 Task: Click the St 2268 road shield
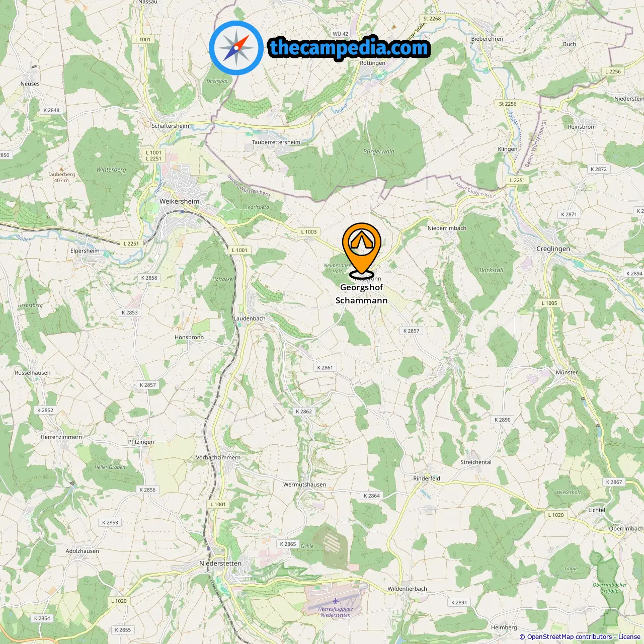click(432, 19)
